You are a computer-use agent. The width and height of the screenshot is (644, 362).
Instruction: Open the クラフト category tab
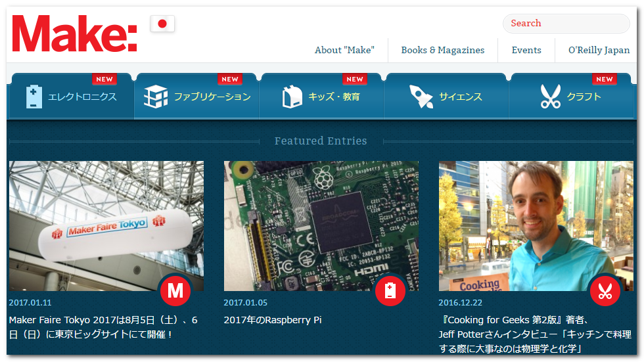[x=571, y=97]
